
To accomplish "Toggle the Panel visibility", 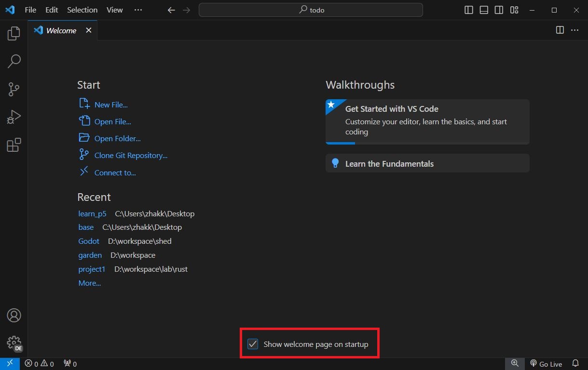I will (x=483, y=9).
